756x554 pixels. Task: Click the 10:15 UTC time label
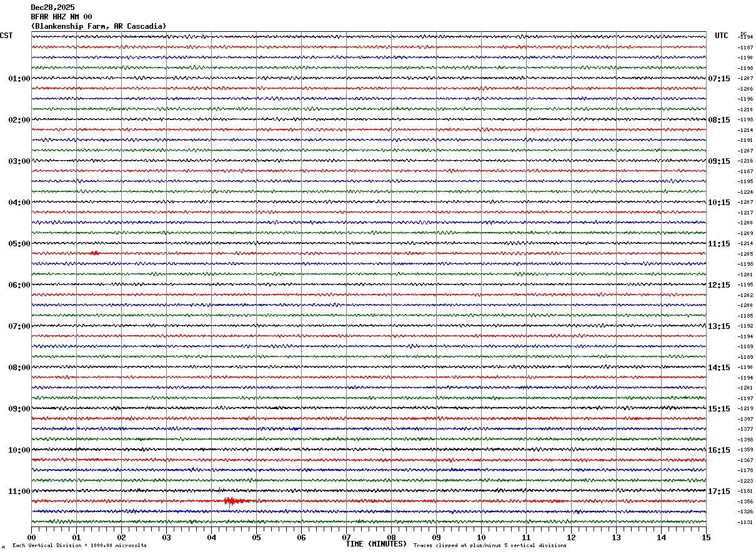click(x=719, y=203)
